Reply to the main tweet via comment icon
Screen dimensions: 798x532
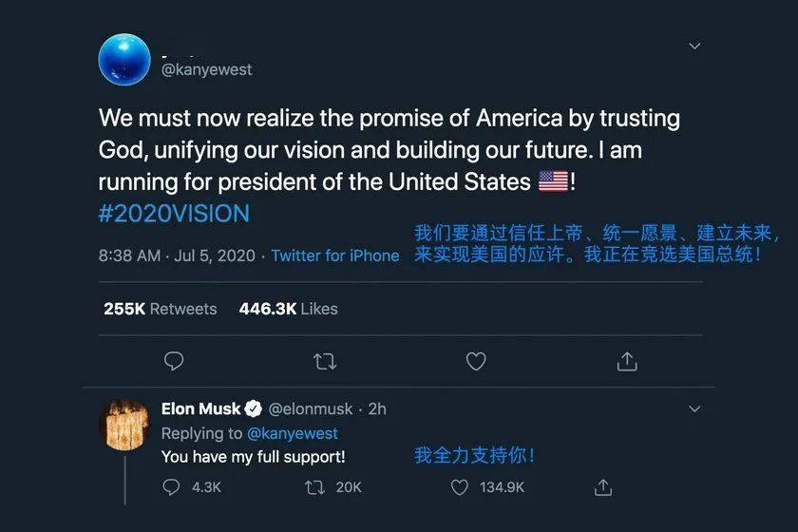tap(174, 361)
